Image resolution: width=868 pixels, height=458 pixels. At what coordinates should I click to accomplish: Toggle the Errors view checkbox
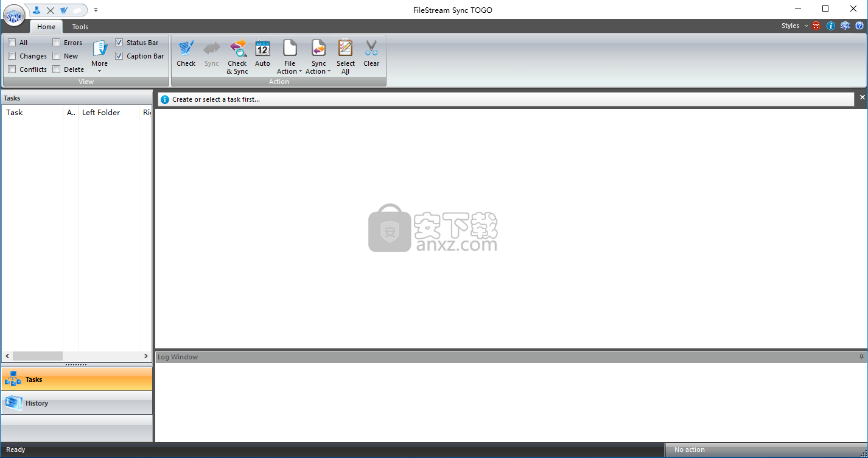tap(57, 43)
